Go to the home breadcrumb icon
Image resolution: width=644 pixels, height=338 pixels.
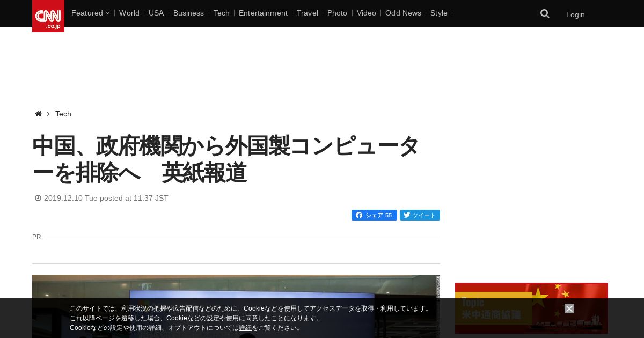pos(38,114)
